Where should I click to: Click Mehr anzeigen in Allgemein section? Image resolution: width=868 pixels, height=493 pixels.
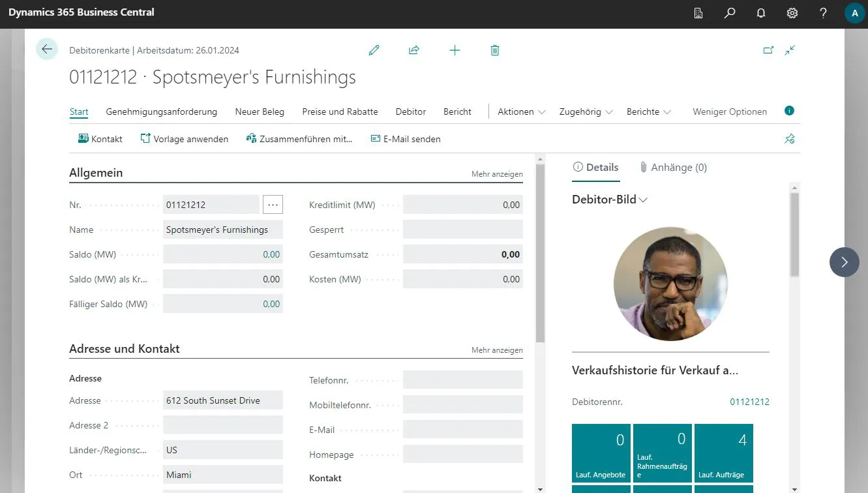[x=497, y=174]
